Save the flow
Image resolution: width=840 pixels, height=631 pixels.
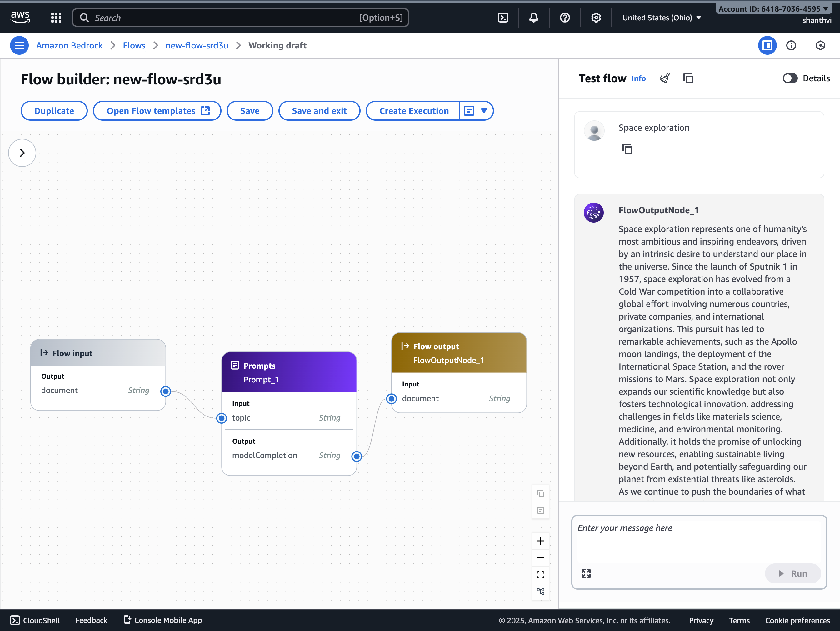tap(250, 111)
